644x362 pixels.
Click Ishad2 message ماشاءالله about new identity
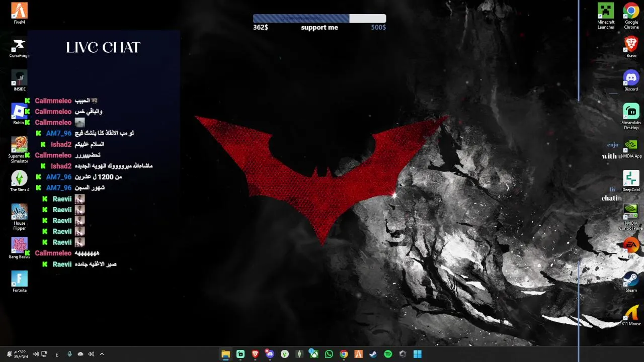[114, 166]
